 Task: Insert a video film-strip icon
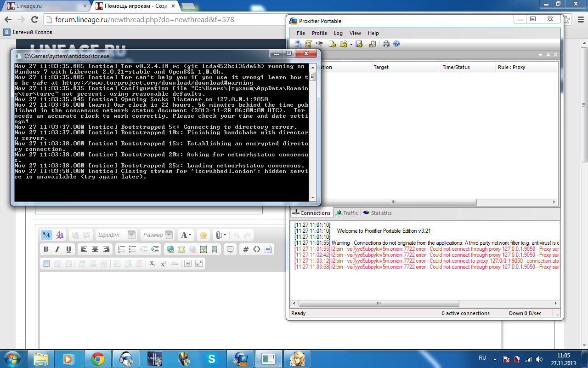click(215, 249)
